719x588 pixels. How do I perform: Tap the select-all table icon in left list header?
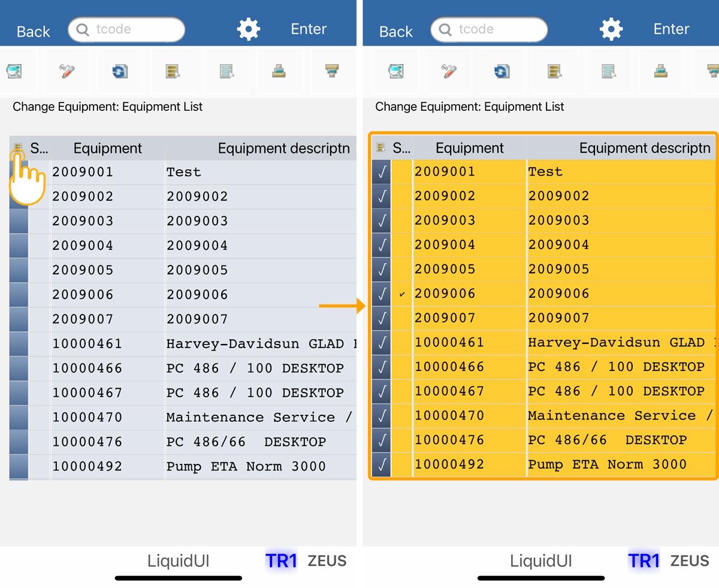point(18,148)
